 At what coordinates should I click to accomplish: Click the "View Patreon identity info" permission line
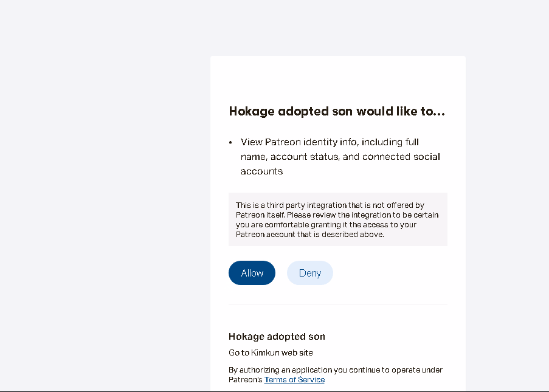(330, 142)
